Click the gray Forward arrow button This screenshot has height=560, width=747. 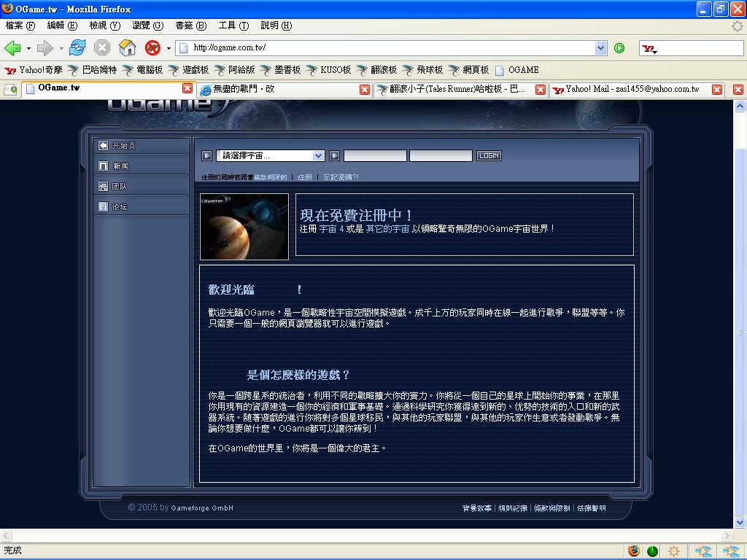click(x=44, y=47)
